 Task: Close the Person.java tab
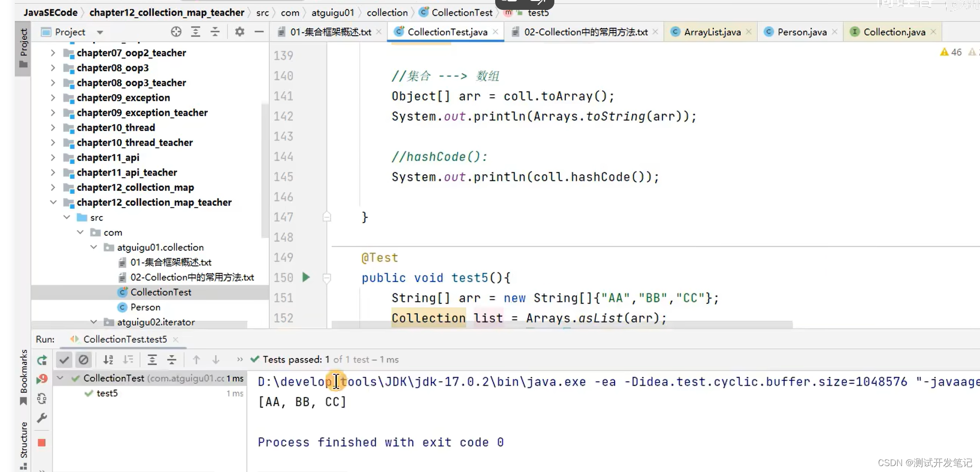point(835,32)
